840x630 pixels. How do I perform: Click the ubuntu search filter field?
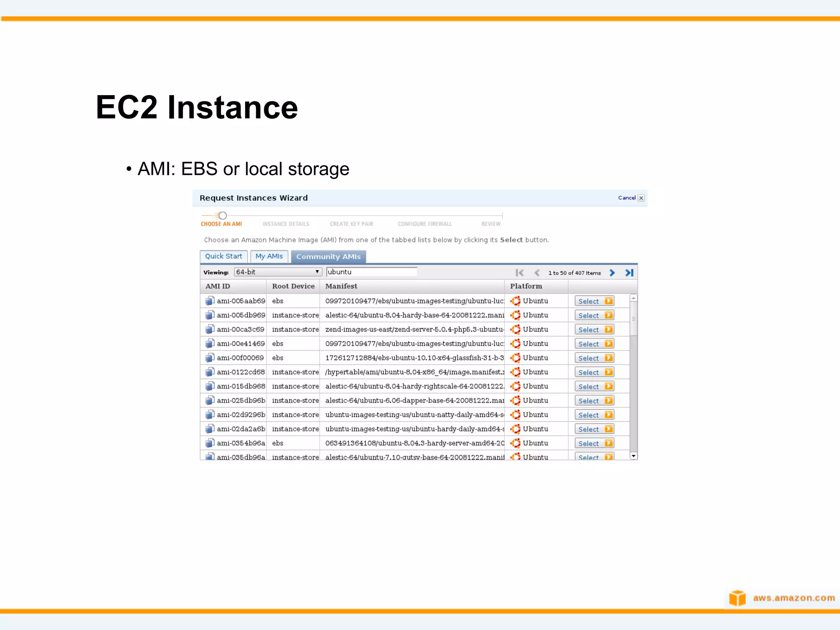coord(371,272)
